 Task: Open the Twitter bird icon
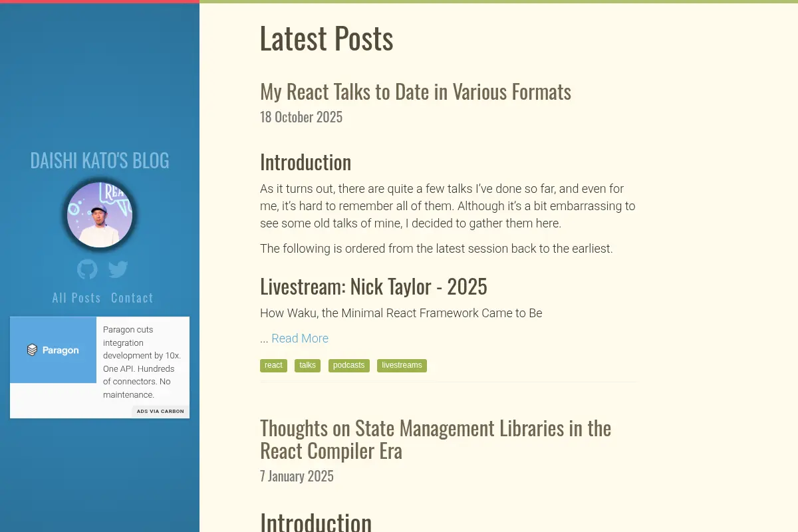[x=118, y=269]
